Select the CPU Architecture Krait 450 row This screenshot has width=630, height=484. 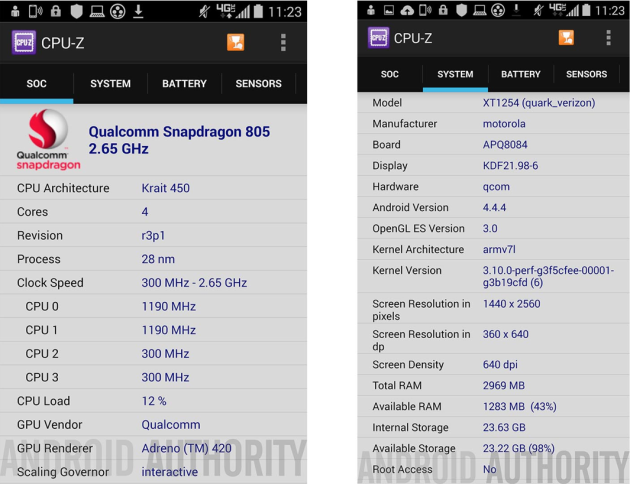154,188
